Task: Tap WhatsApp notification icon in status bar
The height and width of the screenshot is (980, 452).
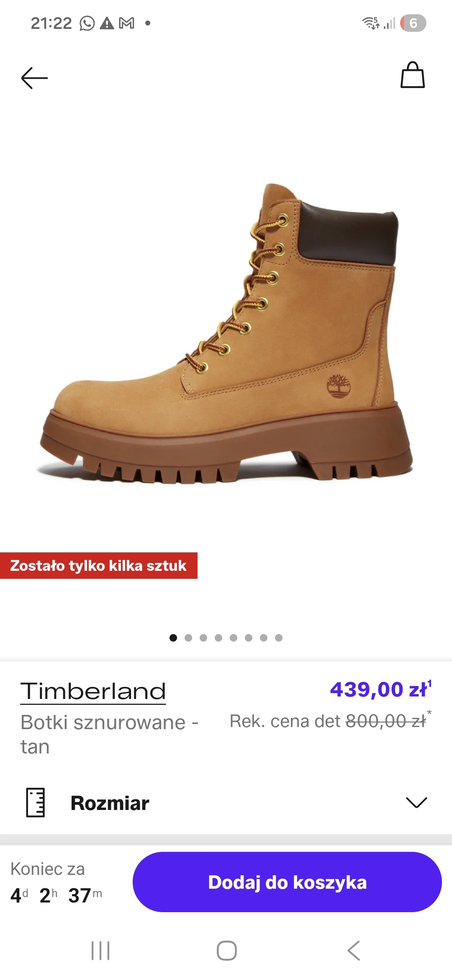Action: click(87, 23)
